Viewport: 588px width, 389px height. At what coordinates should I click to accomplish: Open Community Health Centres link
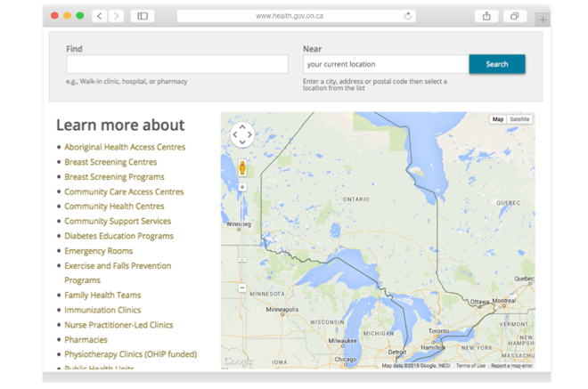tap(114, 207)
